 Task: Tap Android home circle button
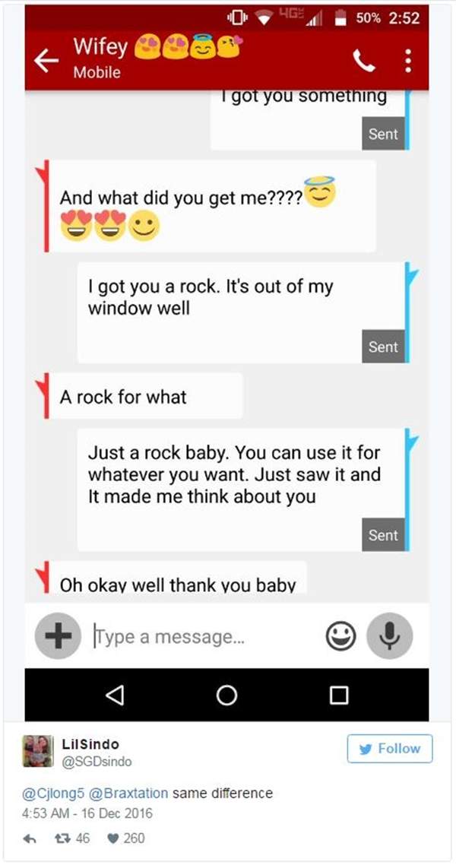pyautogui.click(x=226, y=695)
